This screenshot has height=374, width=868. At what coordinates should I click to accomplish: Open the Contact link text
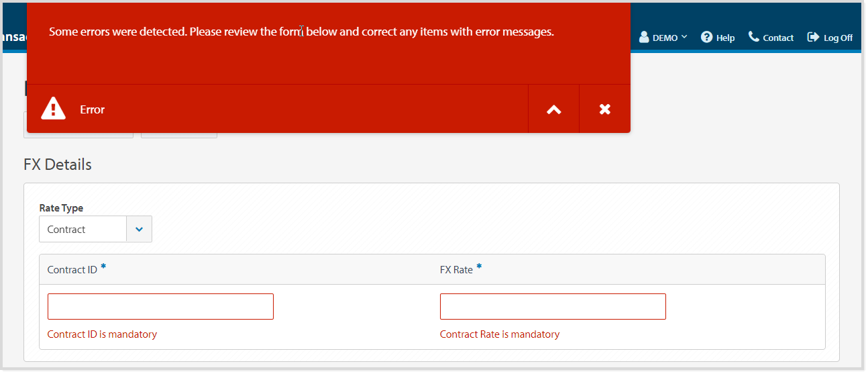[778, 38]
